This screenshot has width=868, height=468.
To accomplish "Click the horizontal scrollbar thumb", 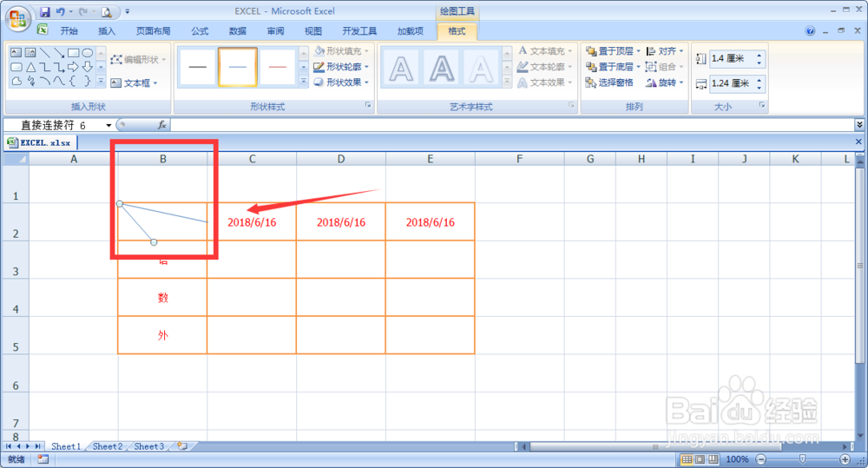I will tap(654, 446).
